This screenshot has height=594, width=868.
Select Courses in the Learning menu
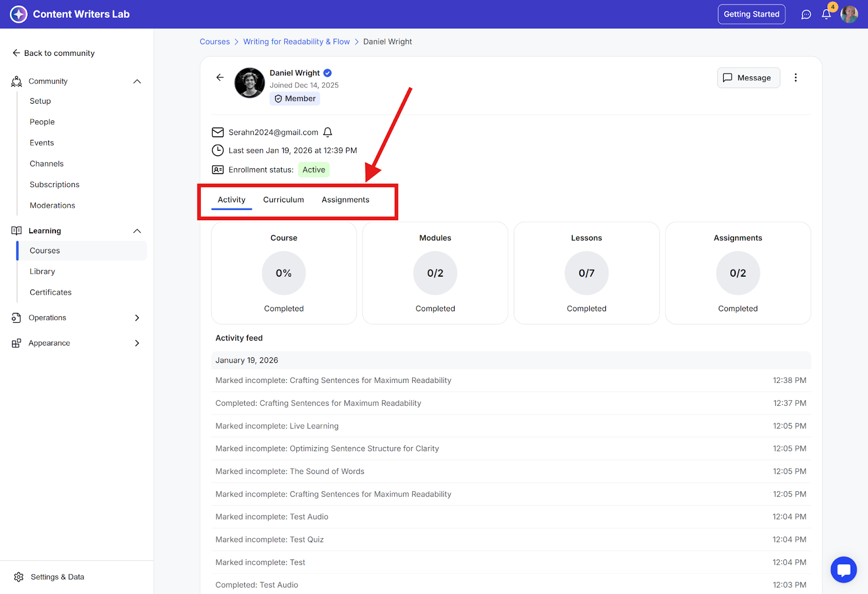click(82, 251)
